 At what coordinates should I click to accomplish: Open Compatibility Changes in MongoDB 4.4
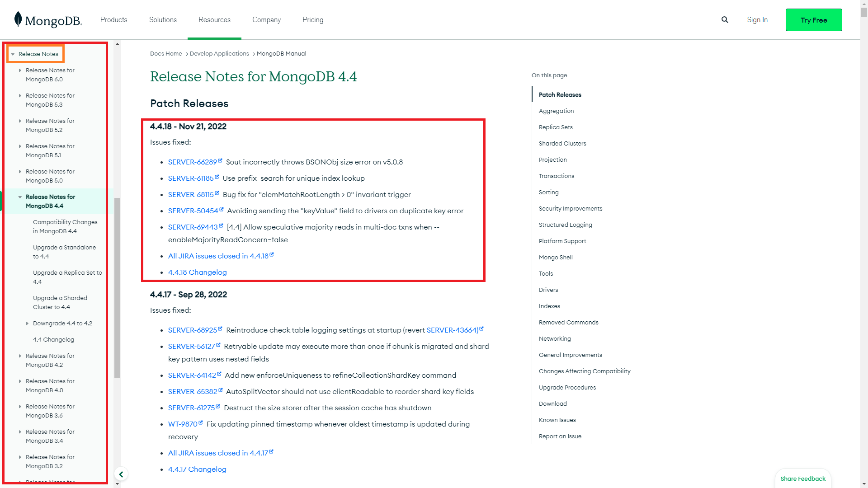pos(65,226)
